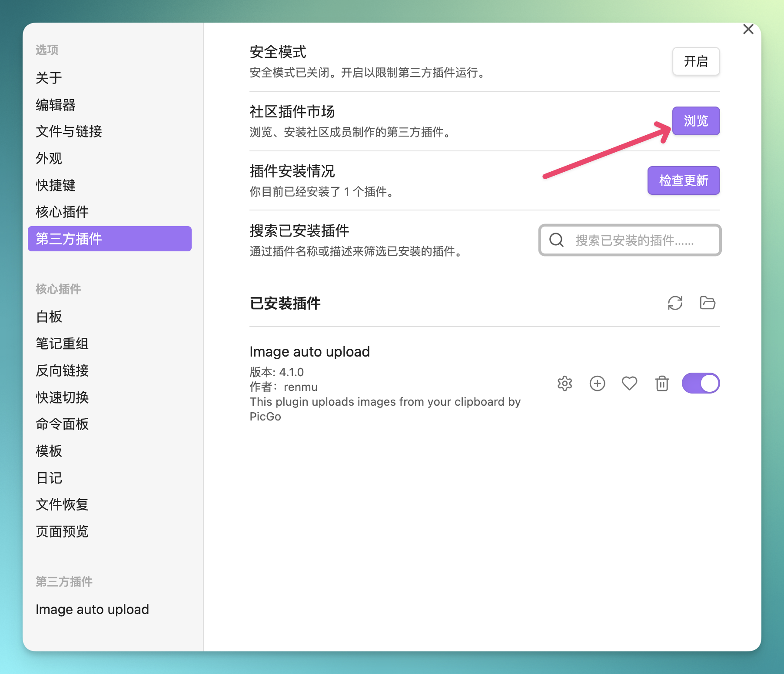Open 日记 core plugin settings
Screen dimensions: 784x674
(x=110, y=478)
